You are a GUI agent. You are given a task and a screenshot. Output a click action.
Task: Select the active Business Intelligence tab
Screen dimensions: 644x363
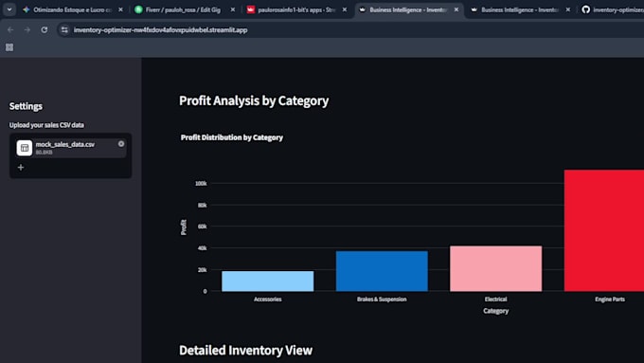coord(408,9)
